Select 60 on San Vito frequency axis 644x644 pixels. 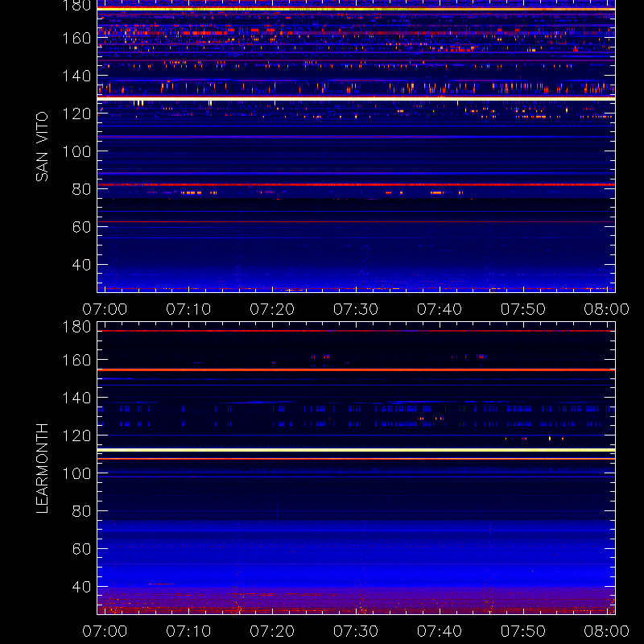(81, 227)
